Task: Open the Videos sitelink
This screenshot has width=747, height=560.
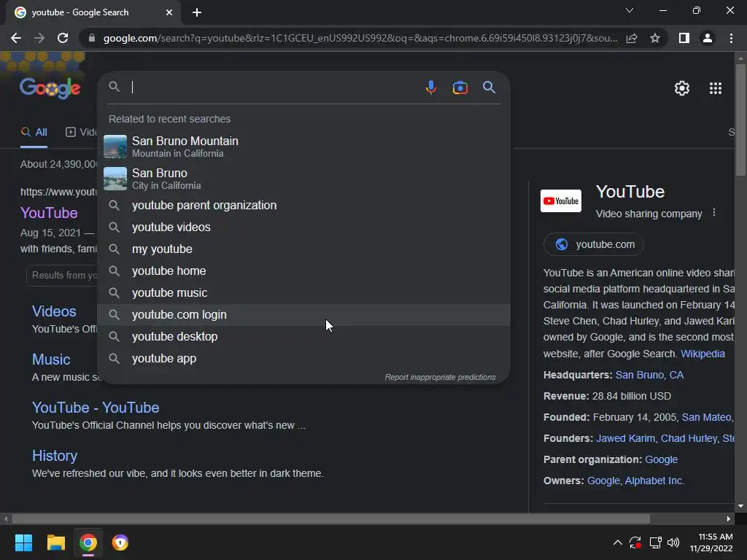Action: click(54, 311)
